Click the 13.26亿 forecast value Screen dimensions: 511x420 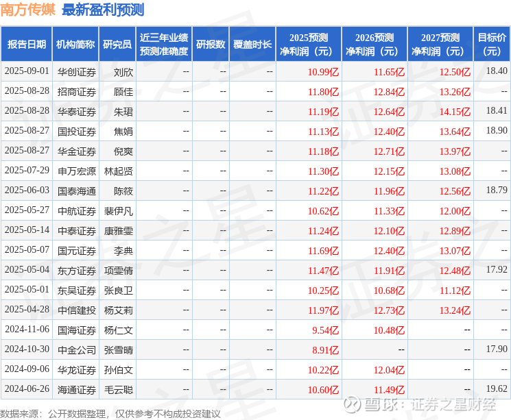click(x=455, y=92)
